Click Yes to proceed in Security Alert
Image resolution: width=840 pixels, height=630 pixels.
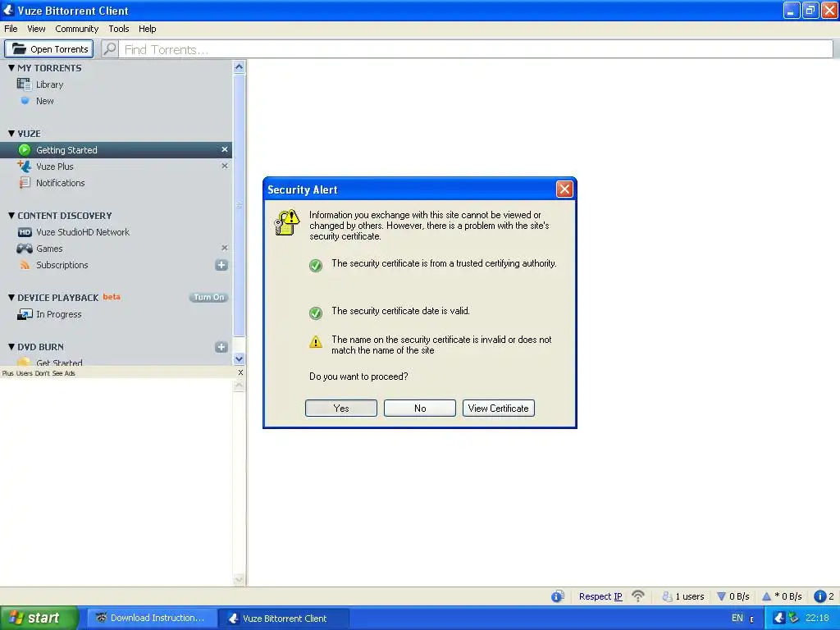pyautogui.click(x=340, y=409)
